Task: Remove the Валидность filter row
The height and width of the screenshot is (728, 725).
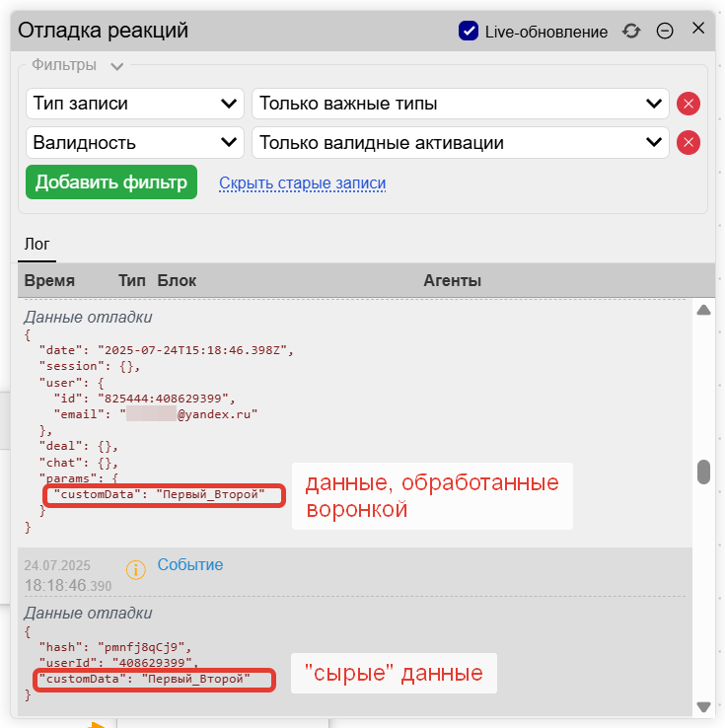Action: (x=689, y=143)
